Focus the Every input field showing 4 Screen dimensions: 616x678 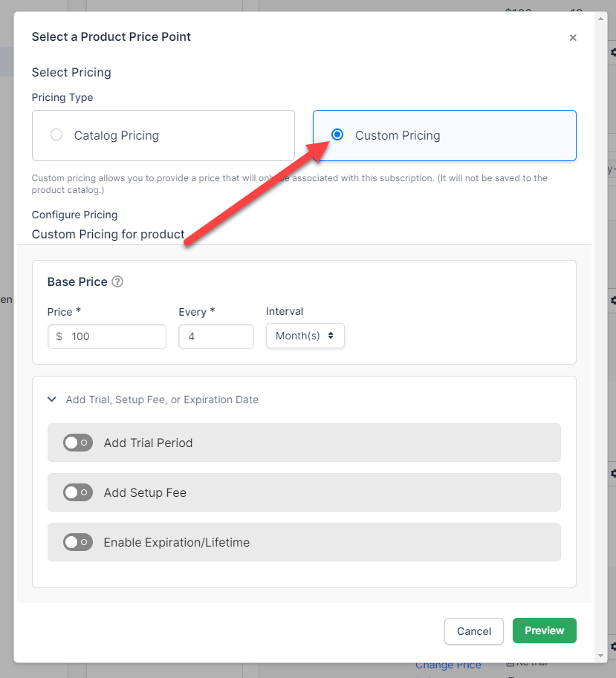tap(215, 336)
